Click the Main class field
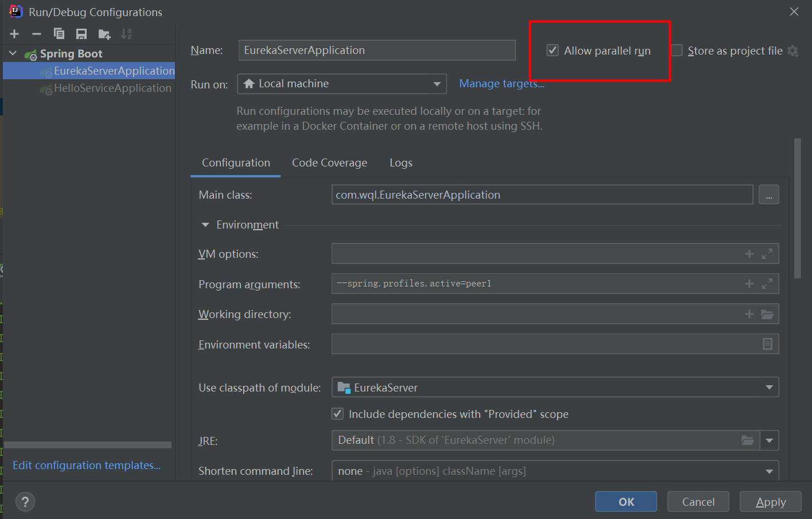The height and width of the screenshot is (519, 812). click(x=542, y=195)
